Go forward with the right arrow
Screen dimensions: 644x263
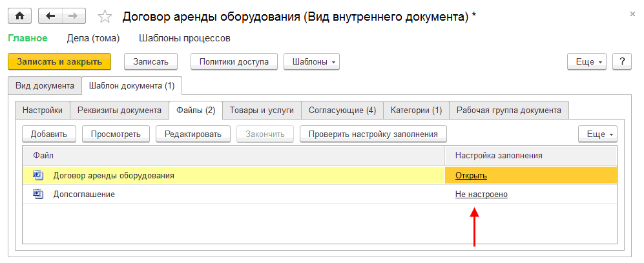[72, 16]
